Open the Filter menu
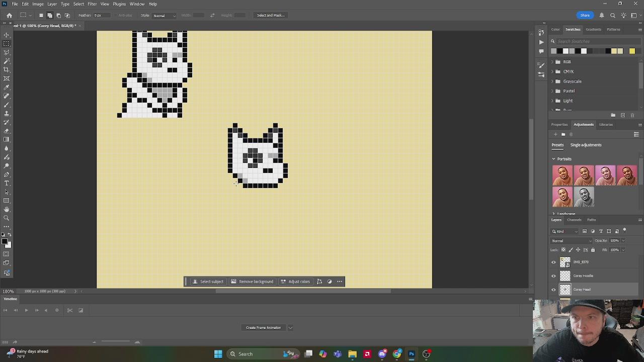Screen dimensions: 644x362 (92, 4)
